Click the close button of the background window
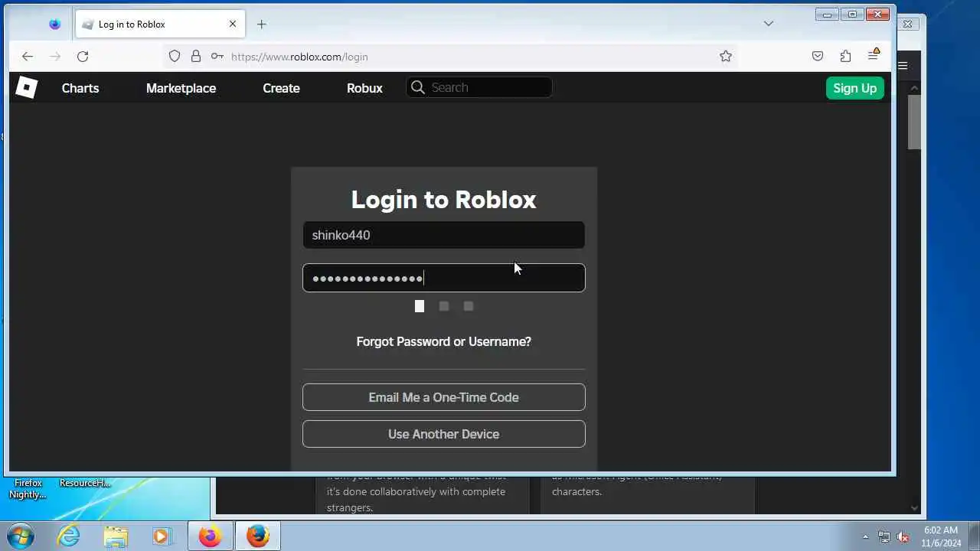Image resolution: width=980 pixels, height=551 pixels. [908, 24]
